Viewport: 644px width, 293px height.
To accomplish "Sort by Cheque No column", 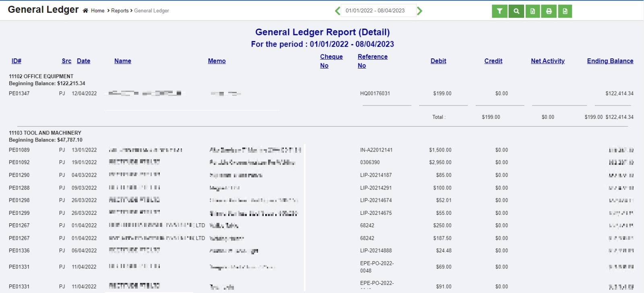I will point(331,61).
